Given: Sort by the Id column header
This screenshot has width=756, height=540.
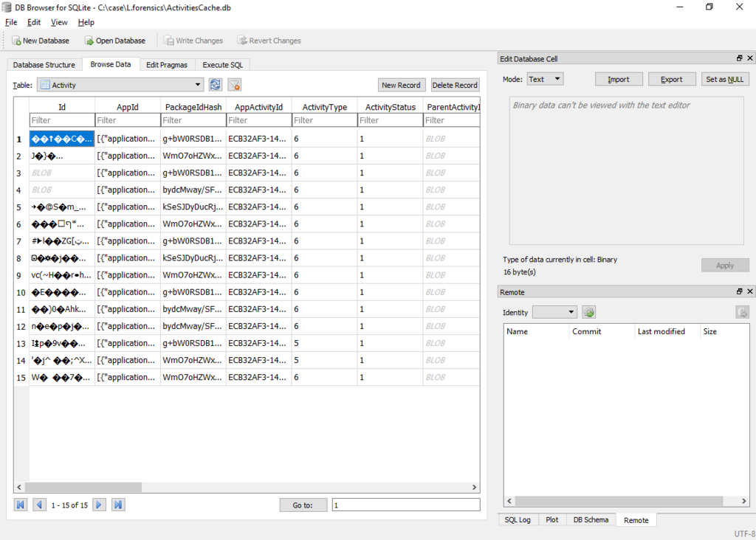Looking at the screenshot, I should coord(62,107).
